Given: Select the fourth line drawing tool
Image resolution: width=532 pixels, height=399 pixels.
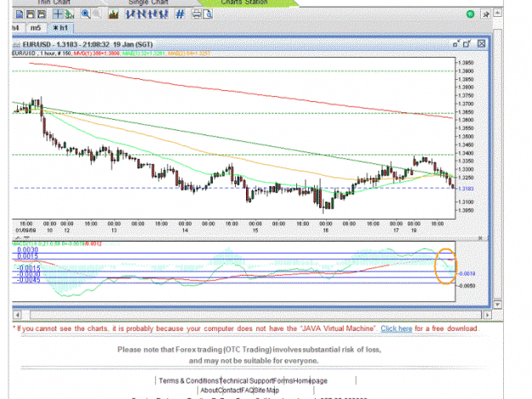Looking at the screenshot, I should point(163,14).
